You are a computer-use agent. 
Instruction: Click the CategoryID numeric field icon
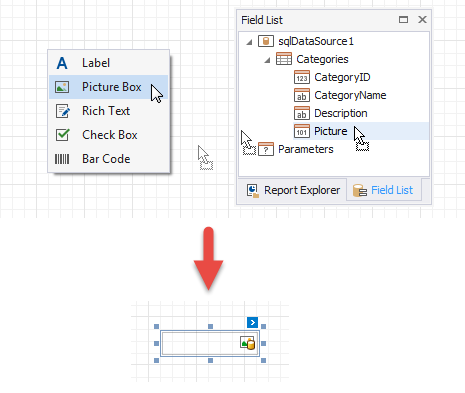point(302,77)
